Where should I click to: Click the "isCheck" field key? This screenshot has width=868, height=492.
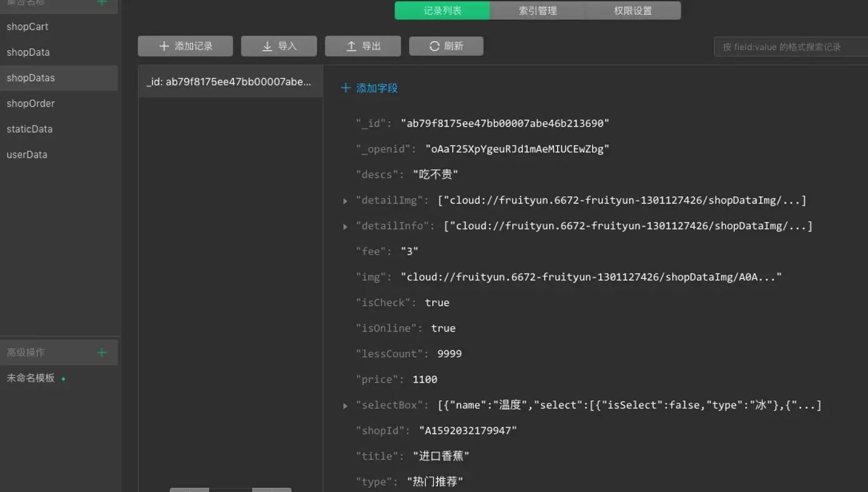[x=386, y=303]
